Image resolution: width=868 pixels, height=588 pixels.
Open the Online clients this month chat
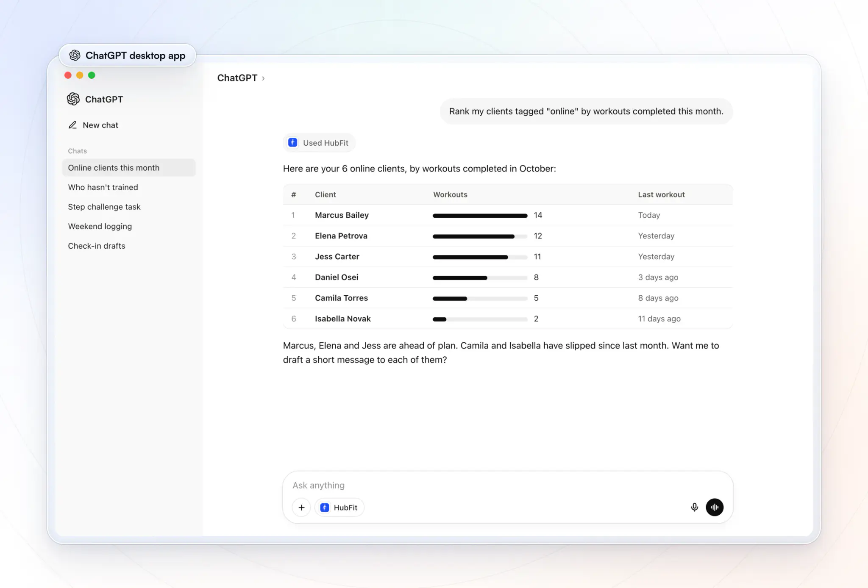[x=129, y=168]
